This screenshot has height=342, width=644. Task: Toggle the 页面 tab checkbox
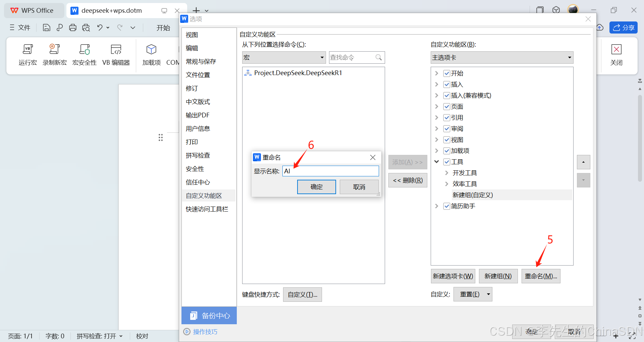pyautogui.click(x=447, y=107)
